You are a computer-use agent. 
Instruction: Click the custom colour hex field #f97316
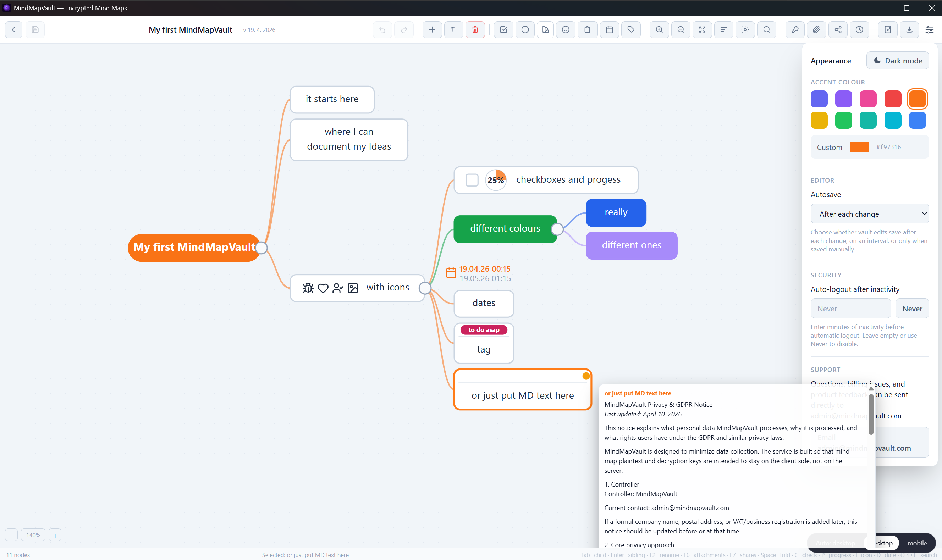(888, 147)
